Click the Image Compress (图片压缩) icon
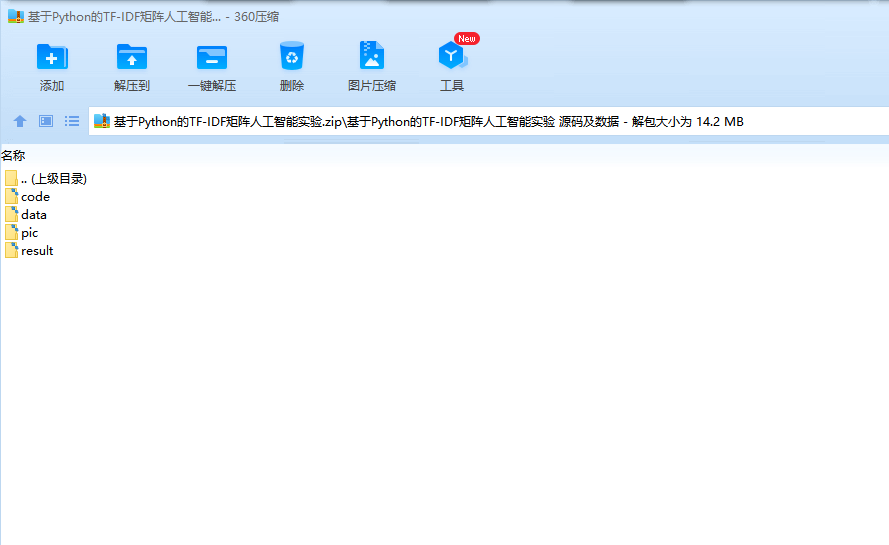The height and width of the screenshot is (545, 889). [372, 56]
